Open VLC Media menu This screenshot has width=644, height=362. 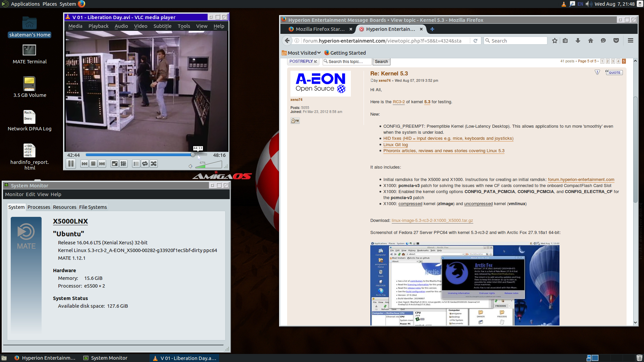coord(75,26)
